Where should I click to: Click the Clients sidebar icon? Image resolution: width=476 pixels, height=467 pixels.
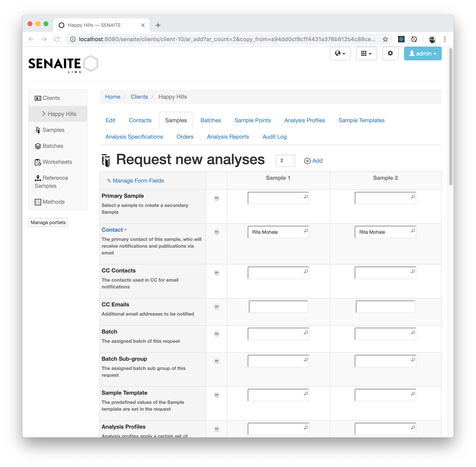[x=38, y=97]
